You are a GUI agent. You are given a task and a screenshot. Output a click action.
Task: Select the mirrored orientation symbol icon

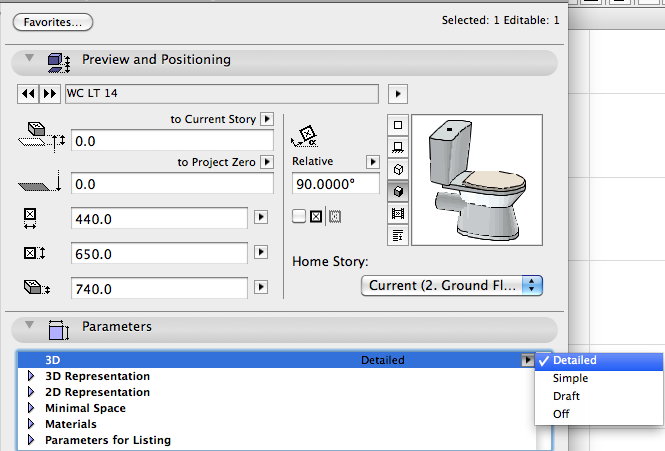[x=335, y=217]
